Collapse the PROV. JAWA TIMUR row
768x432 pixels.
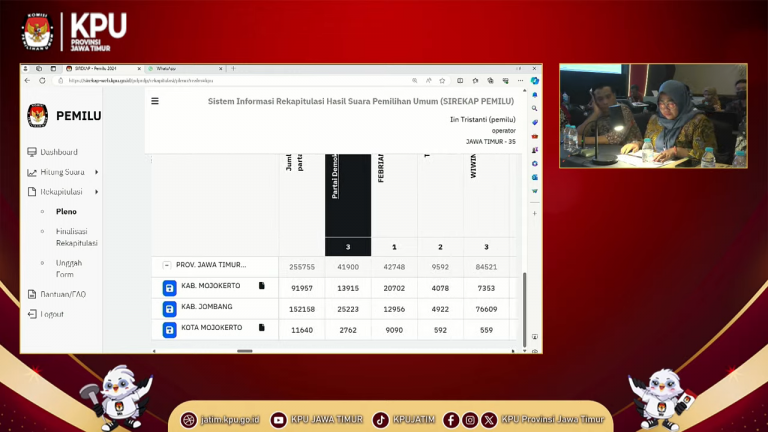click(167, 265)
